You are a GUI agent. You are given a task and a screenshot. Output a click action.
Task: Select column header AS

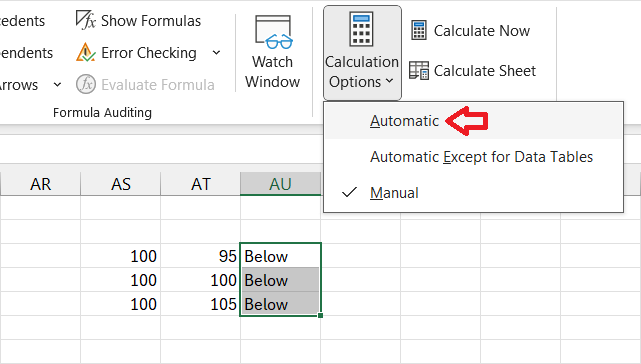pos(121,184)
